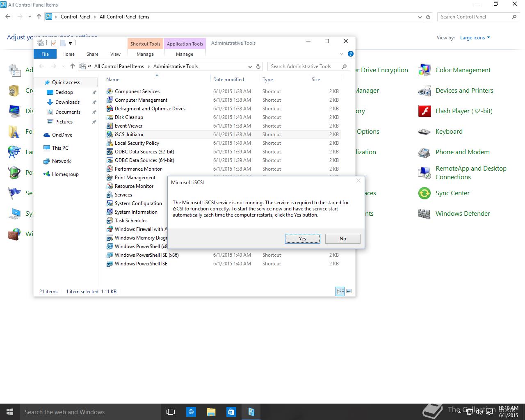Switch to large thumbnails view button
The width and height of the screenshot is (525, 420).
point(349,291)
